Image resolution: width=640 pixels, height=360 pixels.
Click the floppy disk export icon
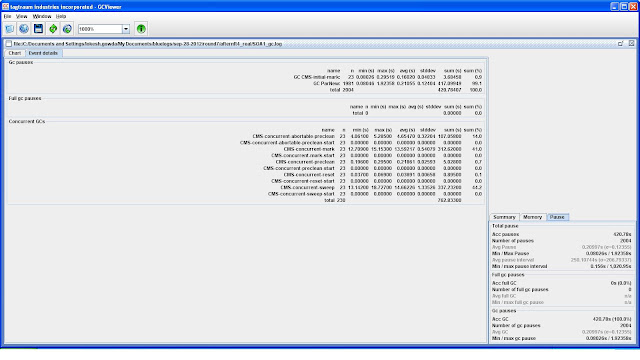[38, 29]
